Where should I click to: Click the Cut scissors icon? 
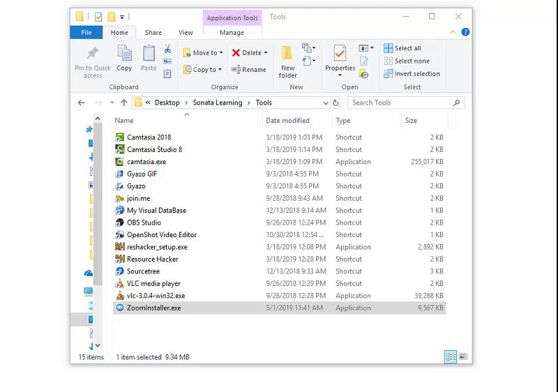tap(167, 49)
